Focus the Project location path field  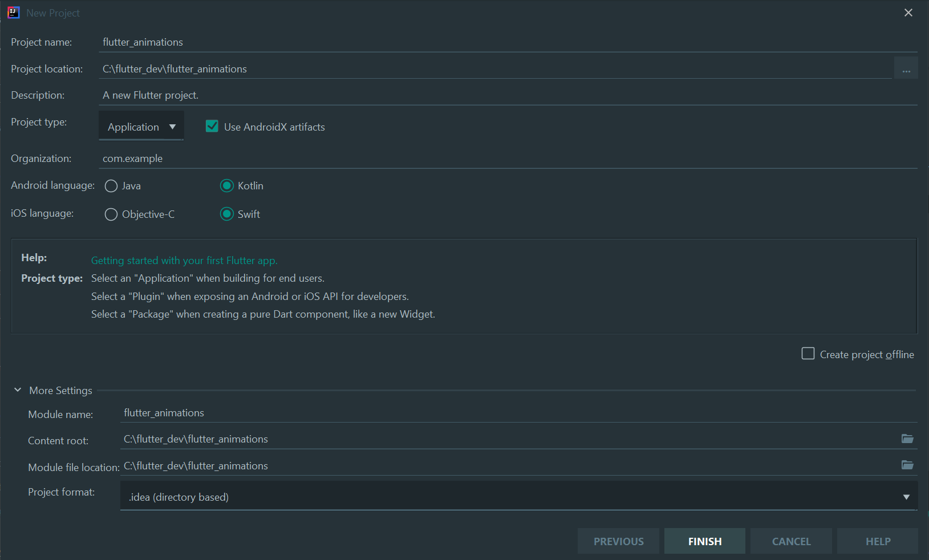(x=495, y=69)
